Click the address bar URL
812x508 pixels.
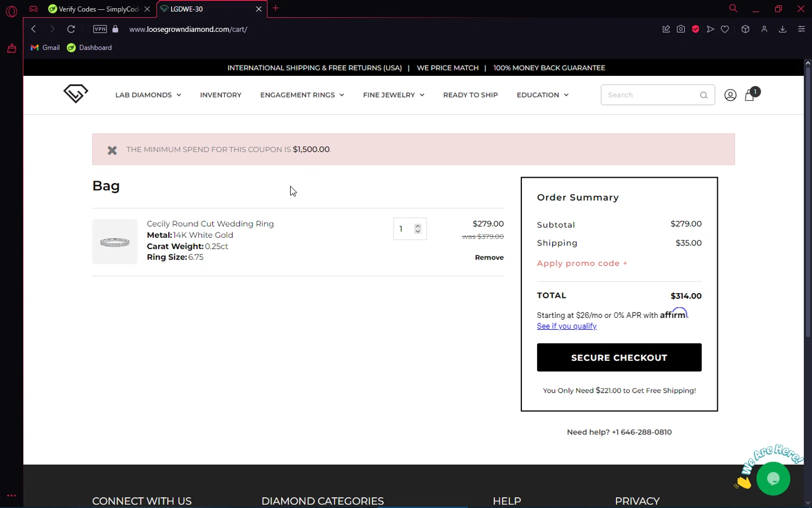pyautogui.click(x=188, y=29)
